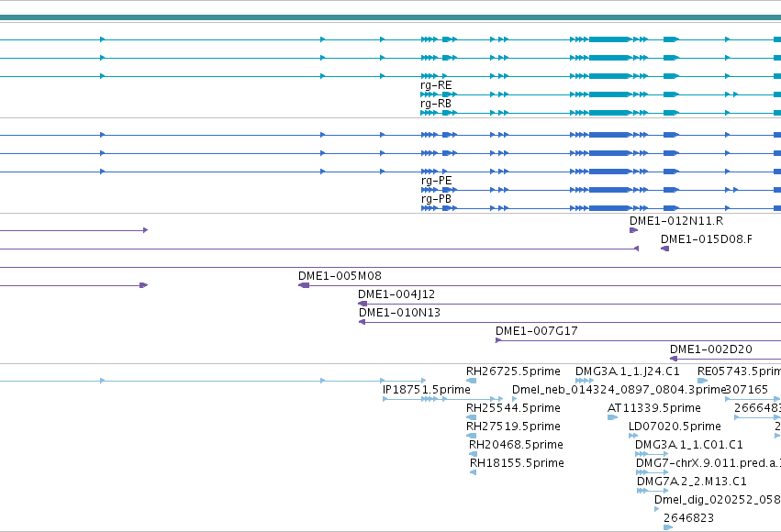Viewport: 781px width, 532px height.
Task: Select the DME1-015D08.F clone end marker
Action: pyautogui.click(x=665, y=249)
